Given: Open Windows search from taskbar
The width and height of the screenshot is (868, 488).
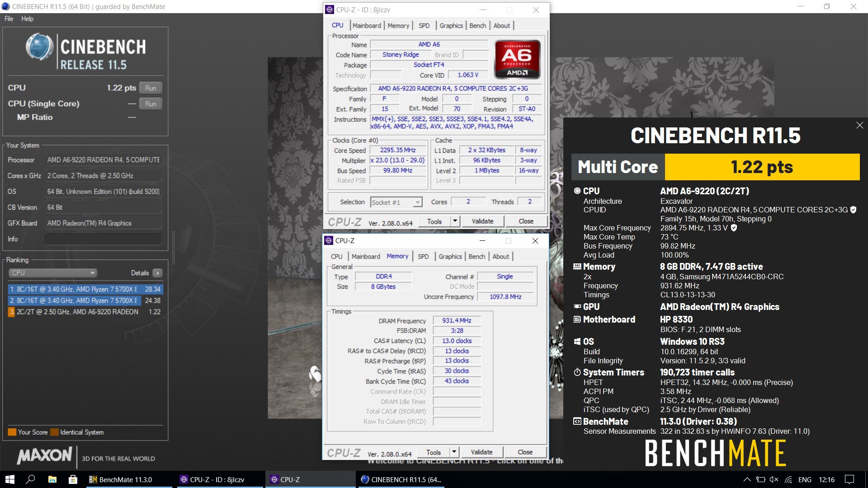Looking at the screenshot, I should click(x=31, y=479).
